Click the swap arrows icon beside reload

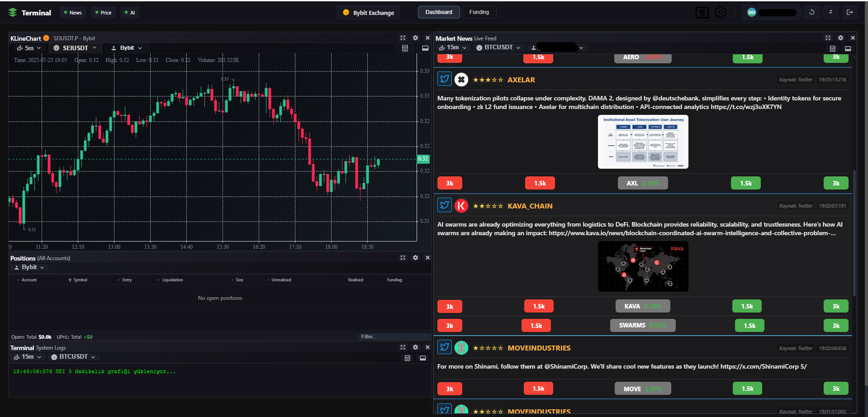pos(830,12)
